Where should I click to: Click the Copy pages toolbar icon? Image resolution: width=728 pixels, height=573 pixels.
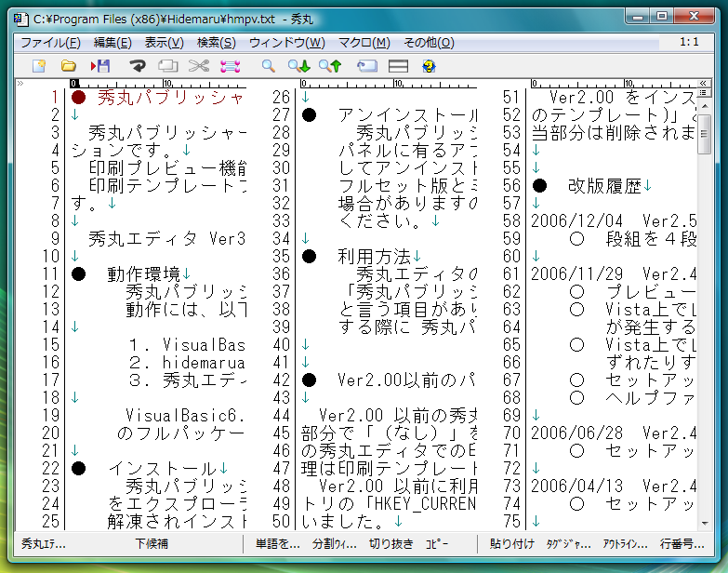(168, 66)
